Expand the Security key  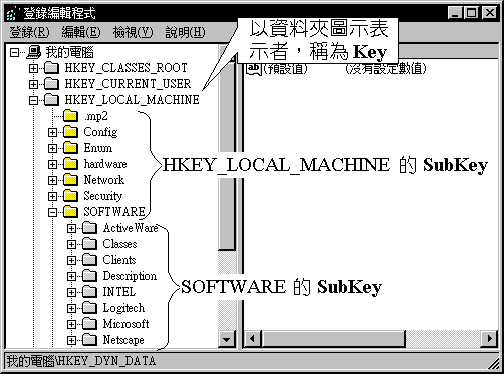pos(52,196)
